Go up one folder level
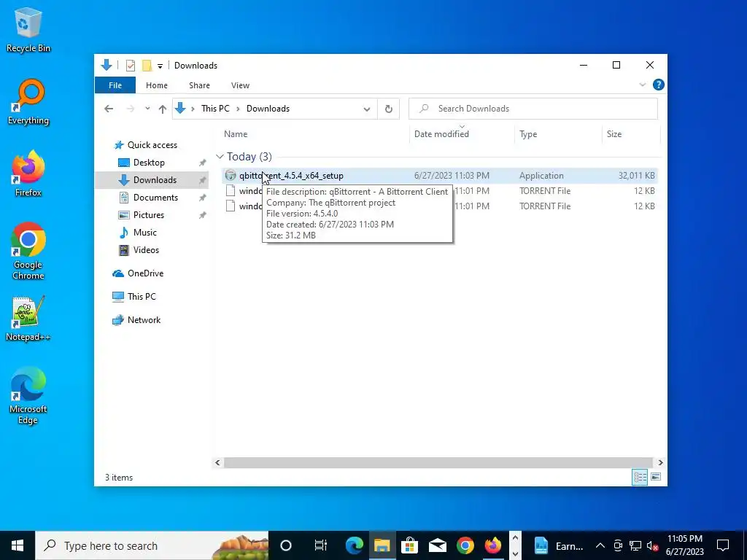 (x=163, y=109)
